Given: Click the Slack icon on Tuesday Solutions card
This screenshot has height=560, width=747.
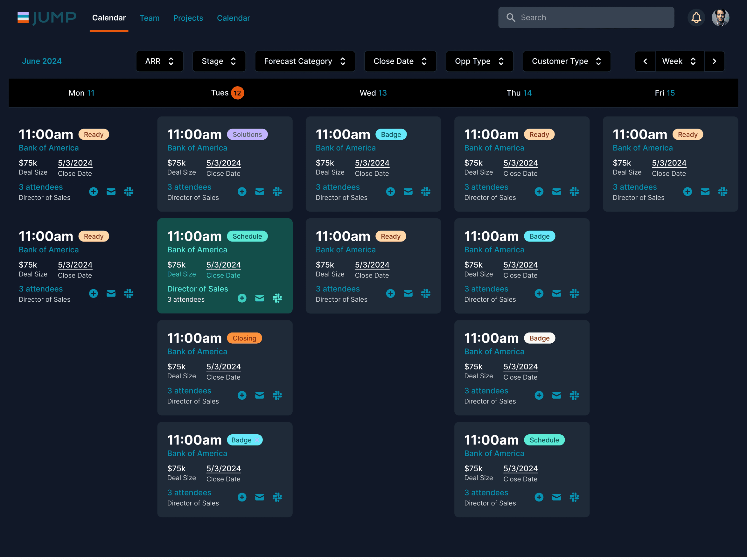Looking at the screenshot, I should (x=277, y=192).
